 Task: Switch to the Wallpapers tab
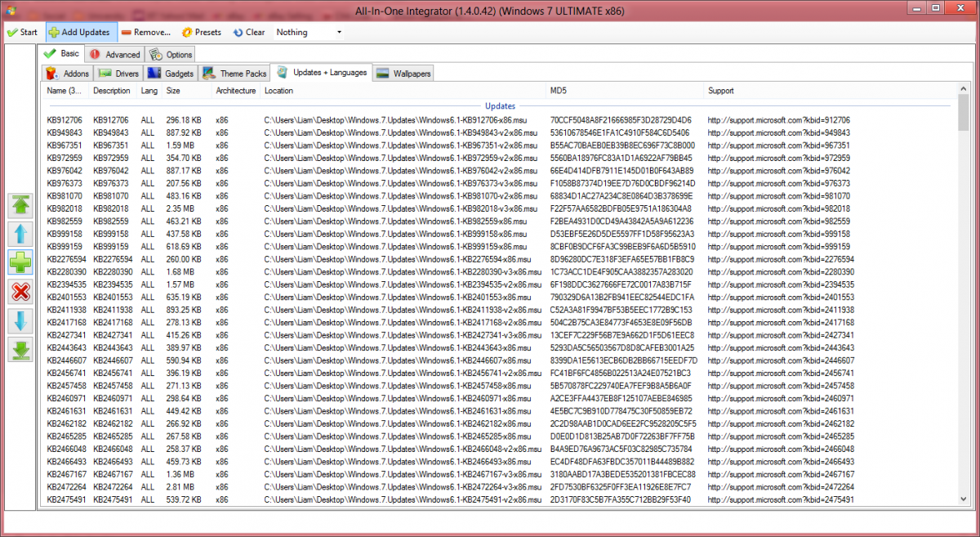tap(403, 74)
